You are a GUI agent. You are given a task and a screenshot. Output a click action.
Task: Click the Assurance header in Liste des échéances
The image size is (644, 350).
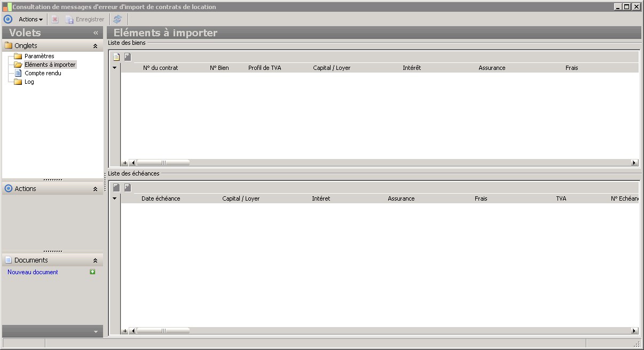click(401, 198)
